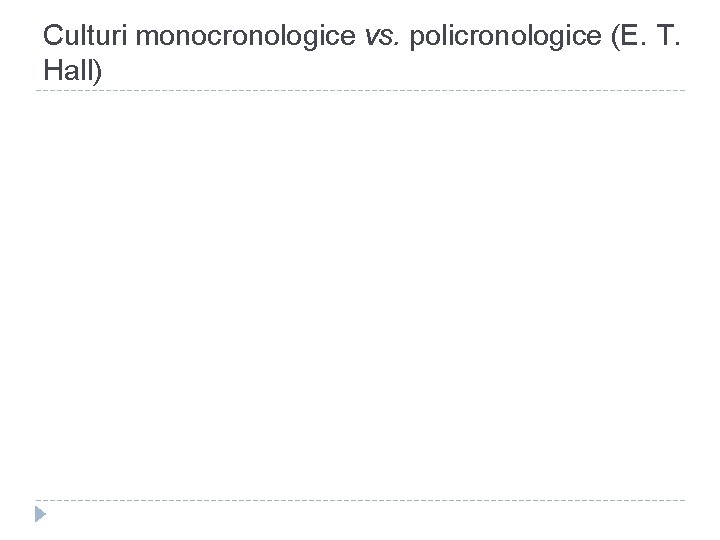Click the dashed divider line near the slide bottom
Screen dimensions: 720x540
click(x=360, y=500)
